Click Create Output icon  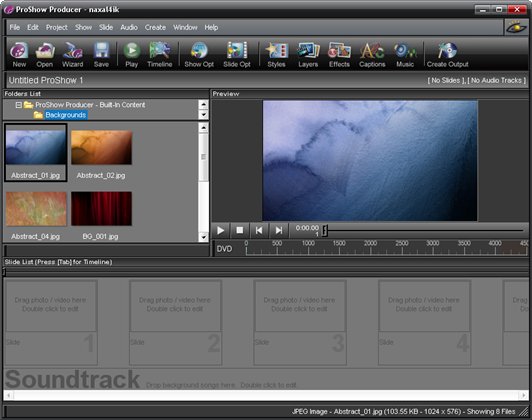(x=448, y=54)
